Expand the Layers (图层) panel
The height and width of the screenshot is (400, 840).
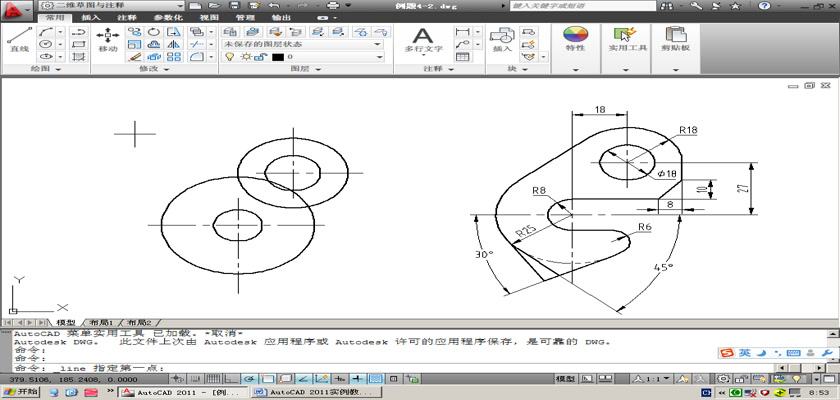[306, 69]
